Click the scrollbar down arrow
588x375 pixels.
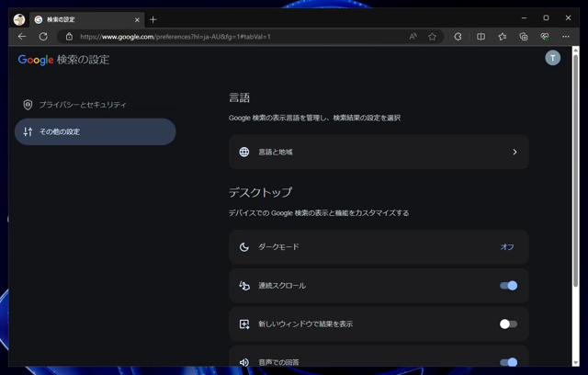coord(576,363)
